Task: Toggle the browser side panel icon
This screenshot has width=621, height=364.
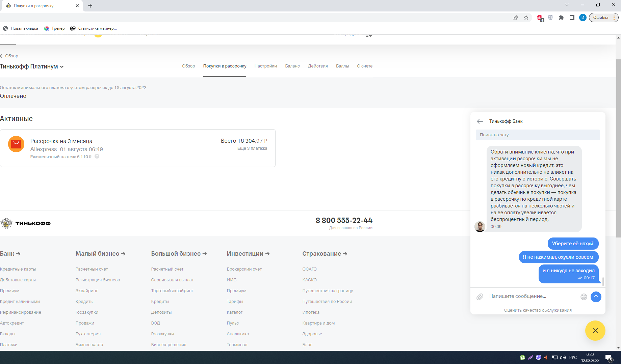Action: click(x=572, y=18)
